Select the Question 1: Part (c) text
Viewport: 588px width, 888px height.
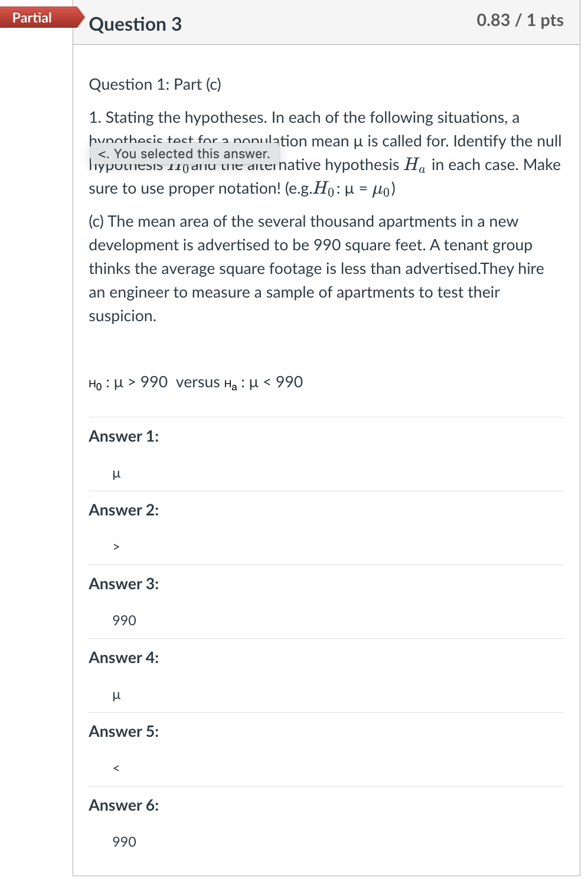155,84
